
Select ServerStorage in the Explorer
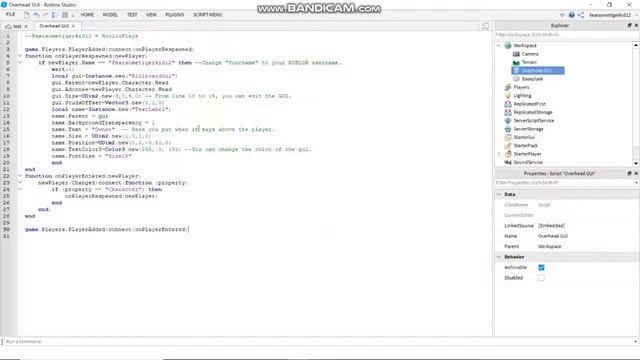[528, 129]
